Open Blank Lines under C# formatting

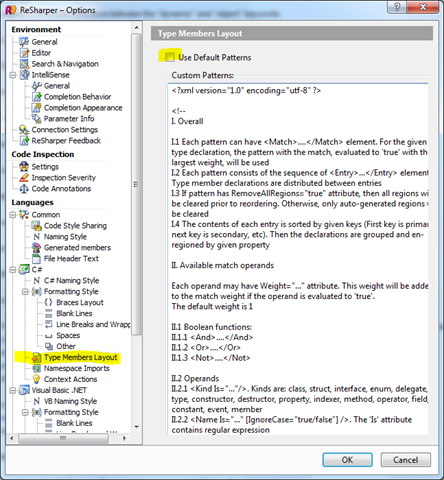coord(74,313)
